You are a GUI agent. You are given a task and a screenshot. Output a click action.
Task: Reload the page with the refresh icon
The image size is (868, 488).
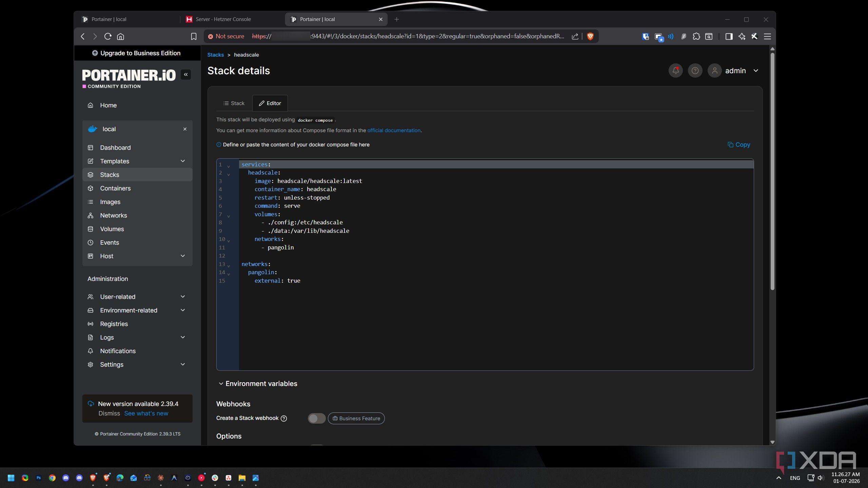pos(108,36)
